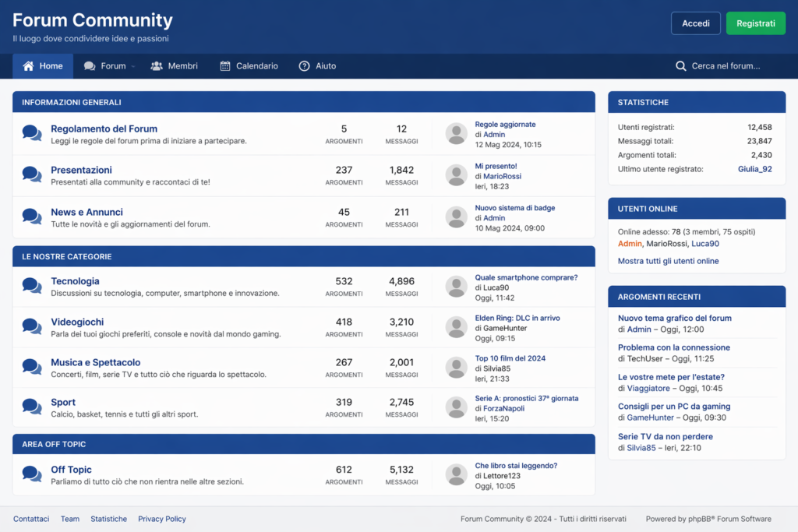798x532 pixels.
Task: View the Giulia_92 user profile
Action: click(x=754, y=169)
